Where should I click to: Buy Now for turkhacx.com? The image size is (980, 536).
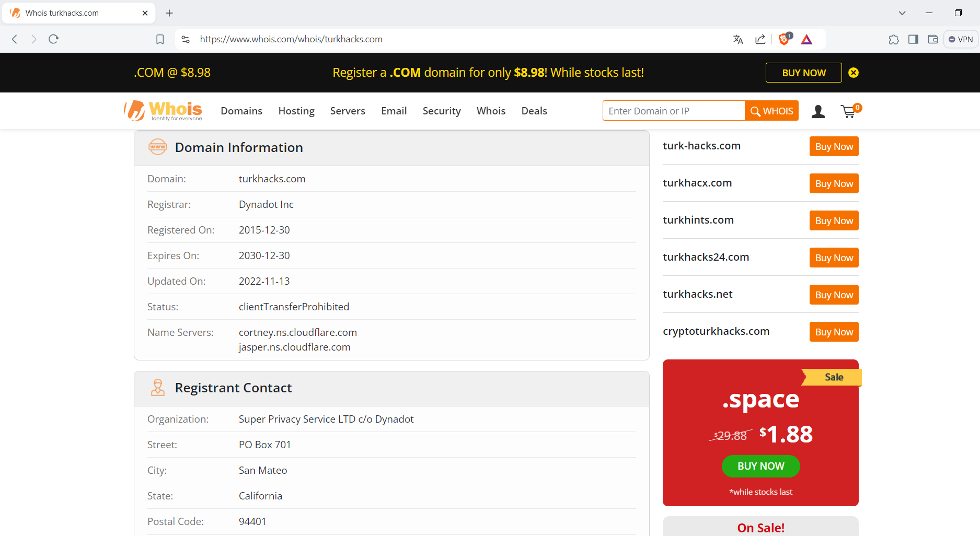pyautogui.click(x=834, y=184)
